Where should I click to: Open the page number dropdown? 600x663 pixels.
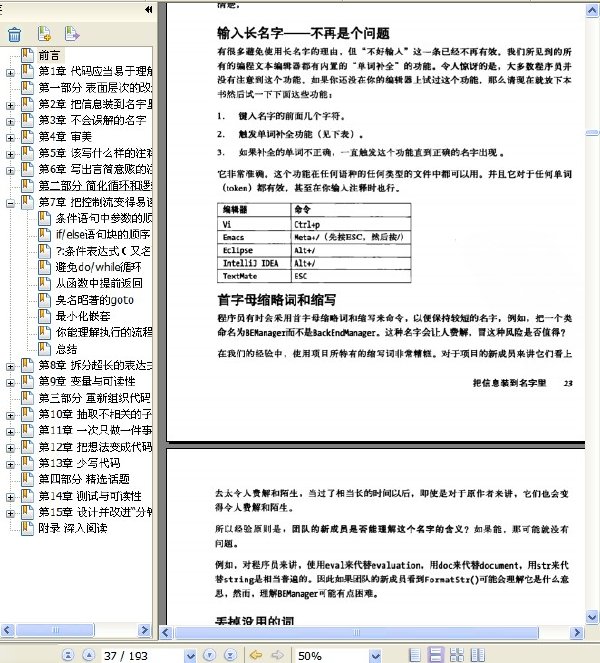191,655
